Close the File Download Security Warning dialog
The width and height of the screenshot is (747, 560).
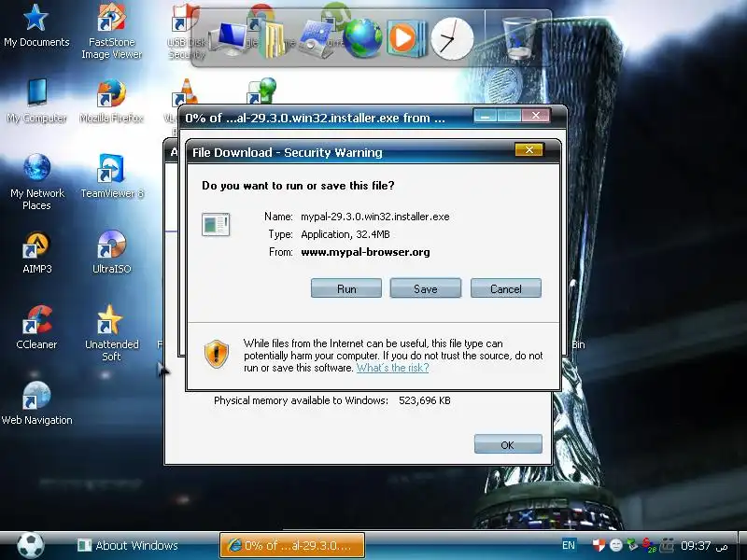(x=529, y=150)
